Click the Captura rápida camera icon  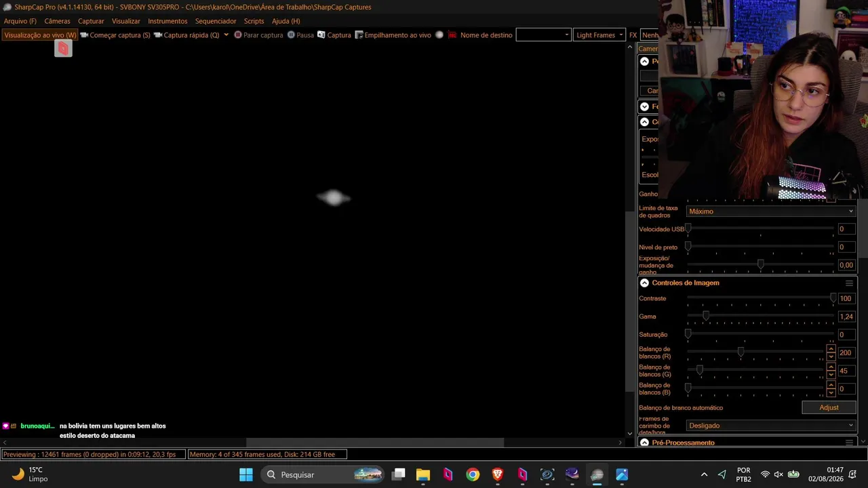[x=158, y=35]
